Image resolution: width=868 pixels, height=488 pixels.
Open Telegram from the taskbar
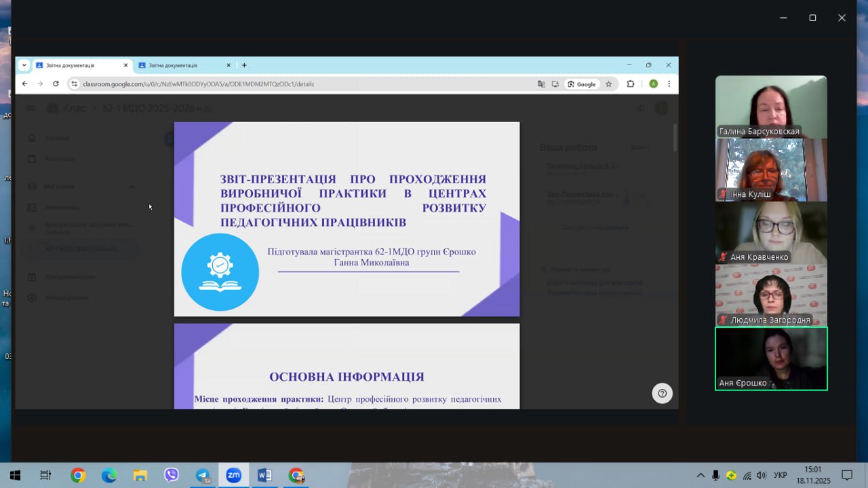[x=202, y=475]
